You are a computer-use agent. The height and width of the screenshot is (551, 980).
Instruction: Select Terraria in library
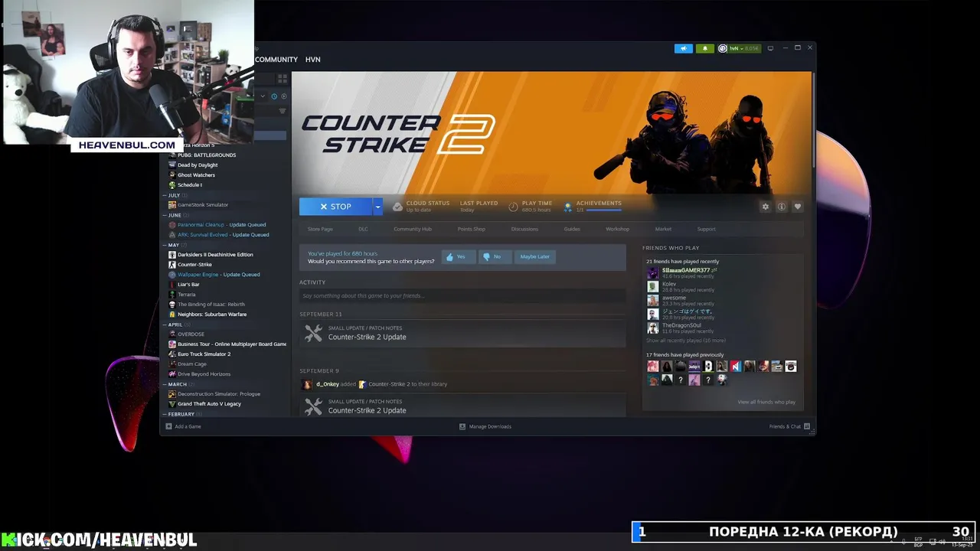[x=186, y=295]
